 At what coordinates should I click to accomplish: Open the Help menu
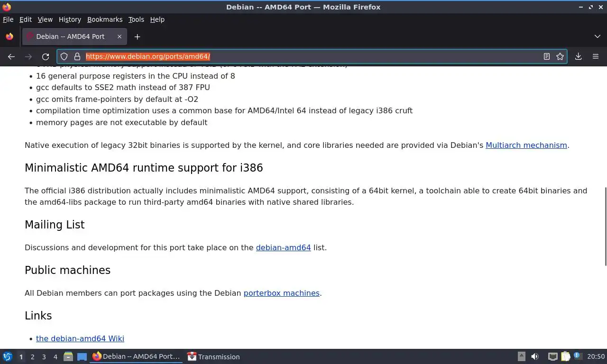157,19
